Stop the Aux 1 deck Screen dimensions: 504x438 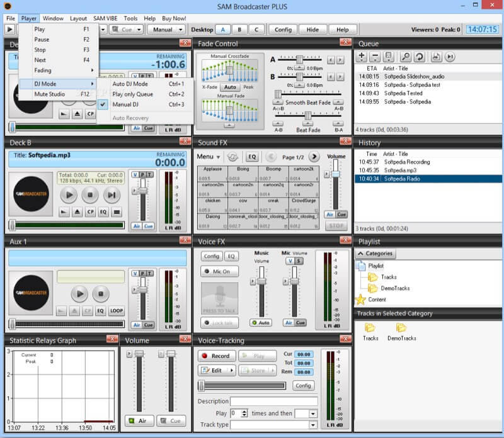pos(101,293)
